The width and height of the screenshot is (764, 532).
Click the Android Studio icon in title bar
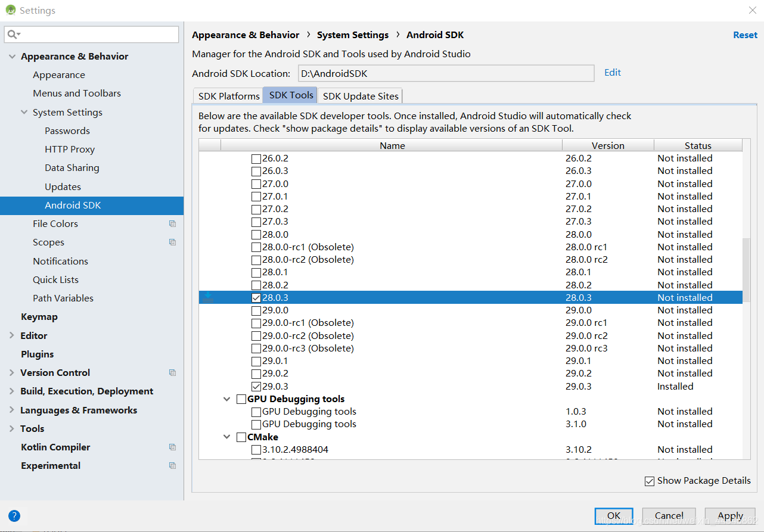(11, 10)
